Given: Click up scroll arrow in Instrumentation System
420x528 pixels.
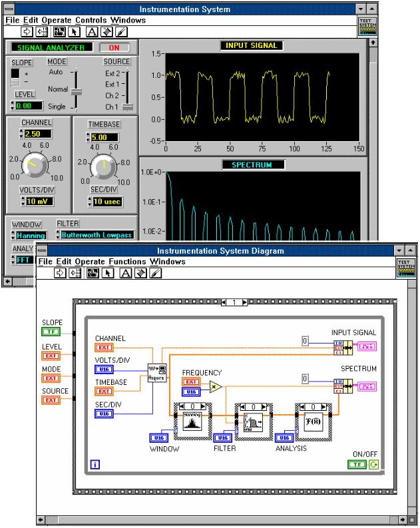Looking at the screenshot, I should point(373,43).
